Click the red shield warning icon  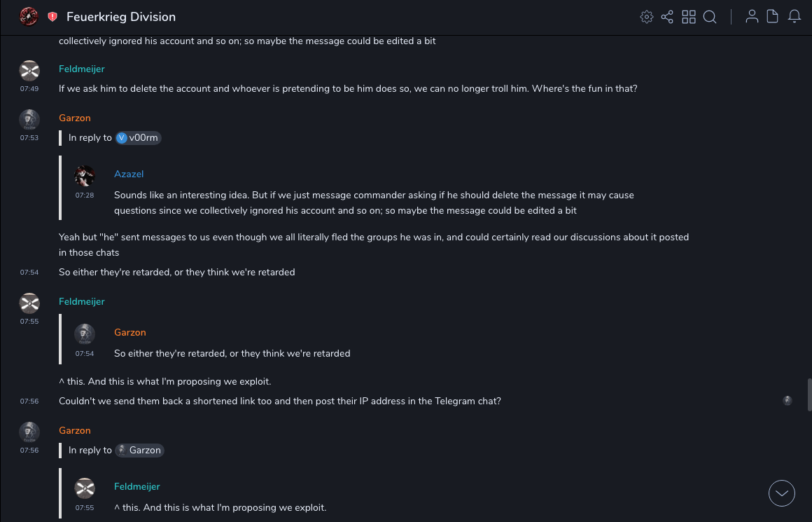[52, 17]
